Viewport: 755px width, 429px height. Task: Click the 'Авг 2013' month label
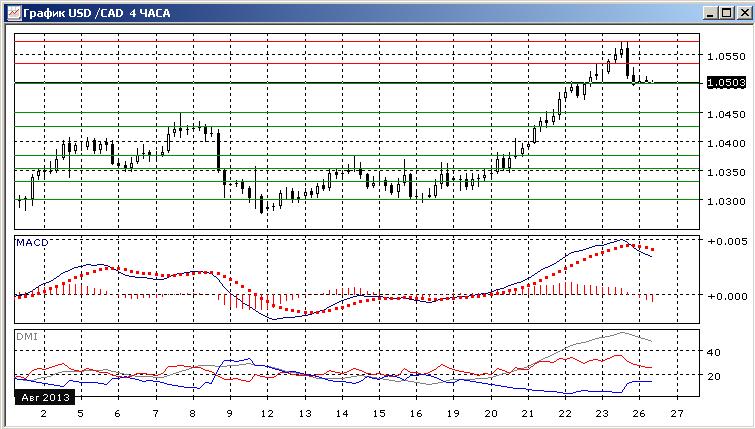[45, 398]
